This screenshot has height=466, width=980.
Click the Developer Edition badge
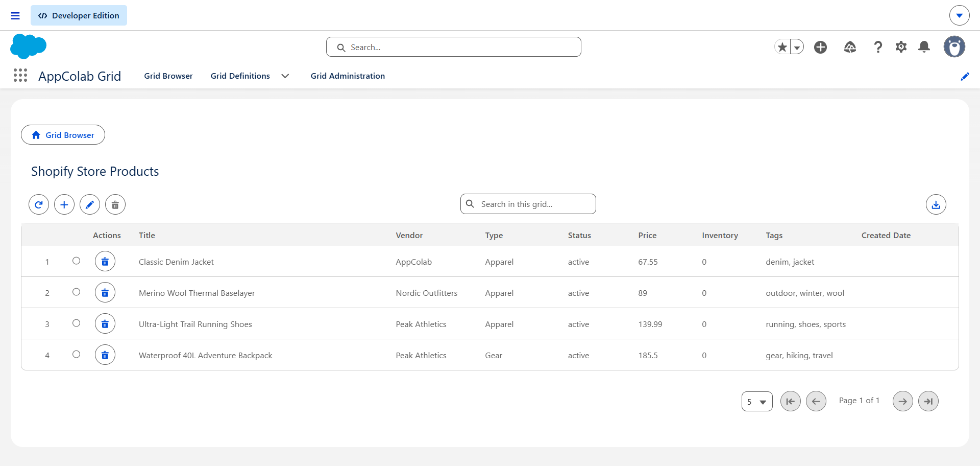(x=79, y=15)
